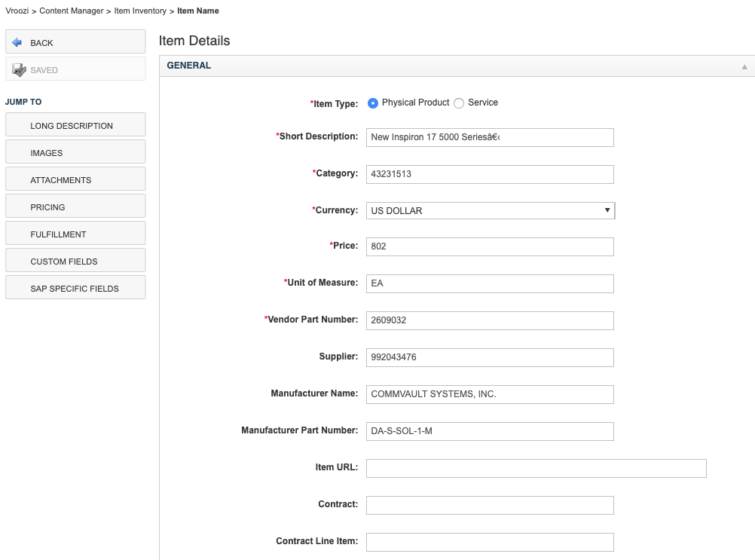Screen dimensions: 755x560
Task: Jump to Attachments section
Action: [x=75, y=179]
